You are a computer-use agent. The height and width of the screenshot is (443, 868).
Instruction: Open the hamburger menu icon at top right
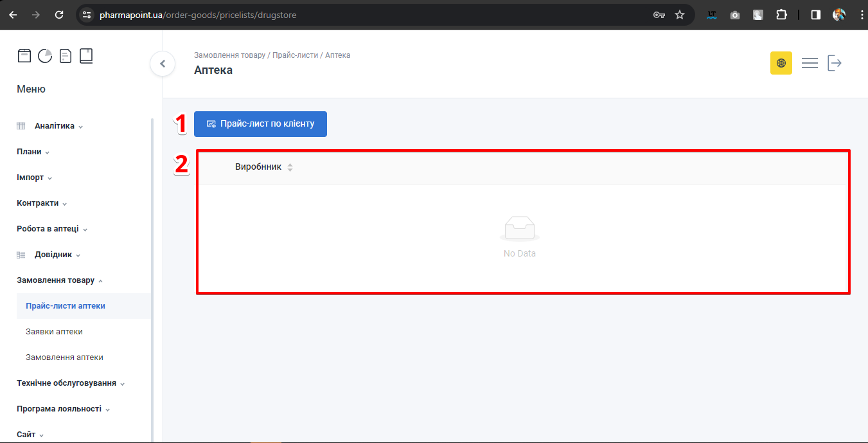[810, 63]
